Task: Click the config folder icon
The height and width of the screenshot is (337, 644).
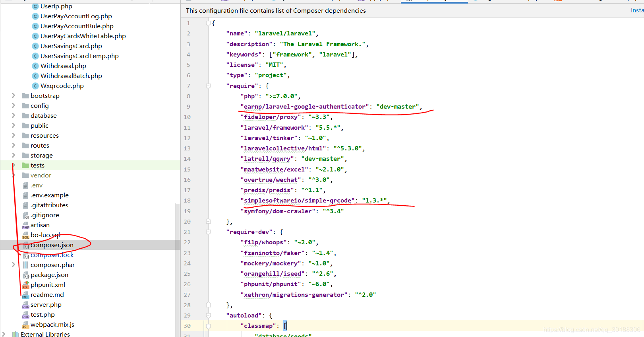Action: pos(25,106)
